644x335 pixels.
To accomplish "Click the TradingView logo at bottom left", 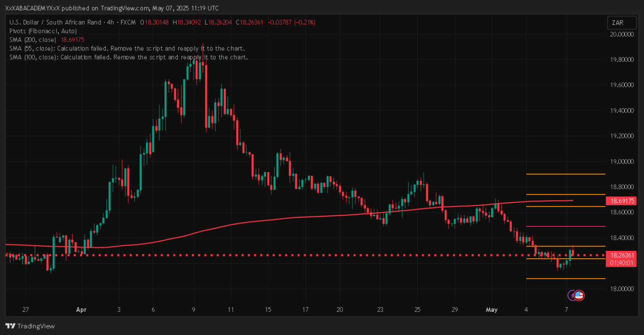I will click(30, 326).
